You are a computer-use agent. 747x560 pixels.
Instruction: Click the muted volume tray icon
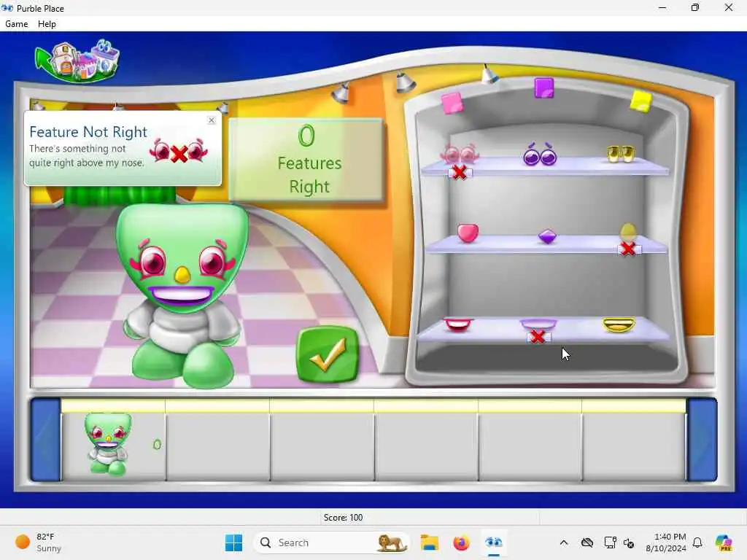point(629,542)
